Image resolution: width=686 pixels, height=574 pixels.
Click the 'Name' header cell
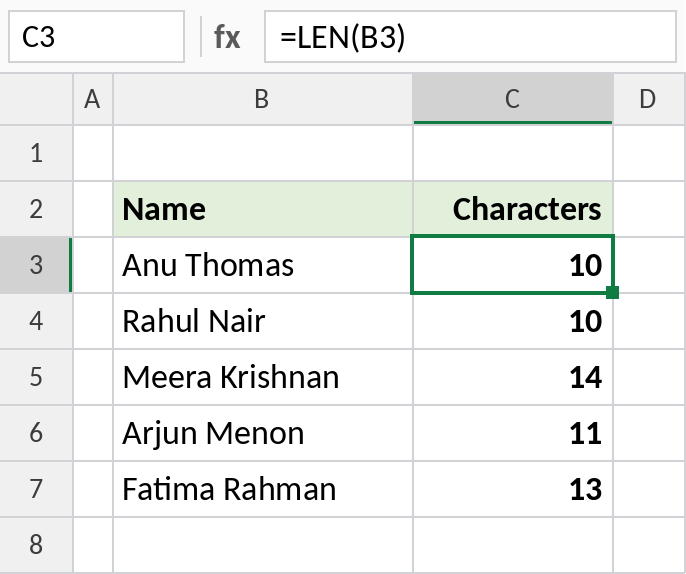[x=262, y=209]
